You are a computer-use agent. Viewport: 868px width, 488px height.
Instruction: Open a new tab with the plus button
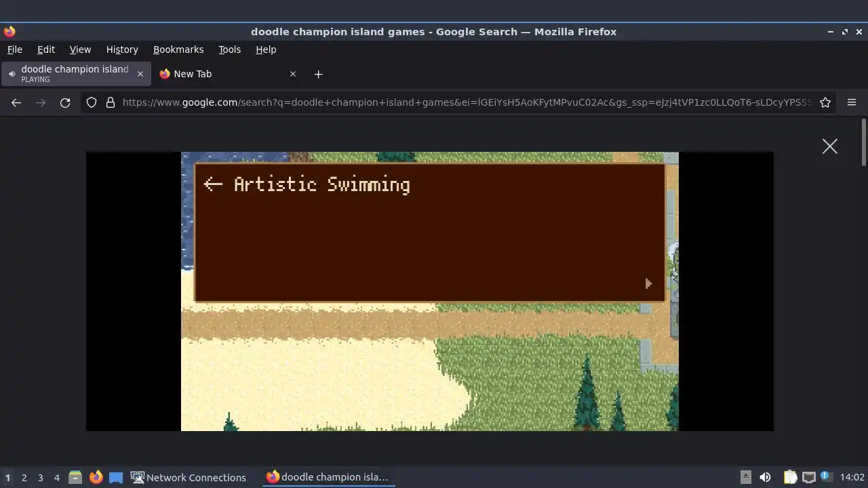tap(318, 74)
